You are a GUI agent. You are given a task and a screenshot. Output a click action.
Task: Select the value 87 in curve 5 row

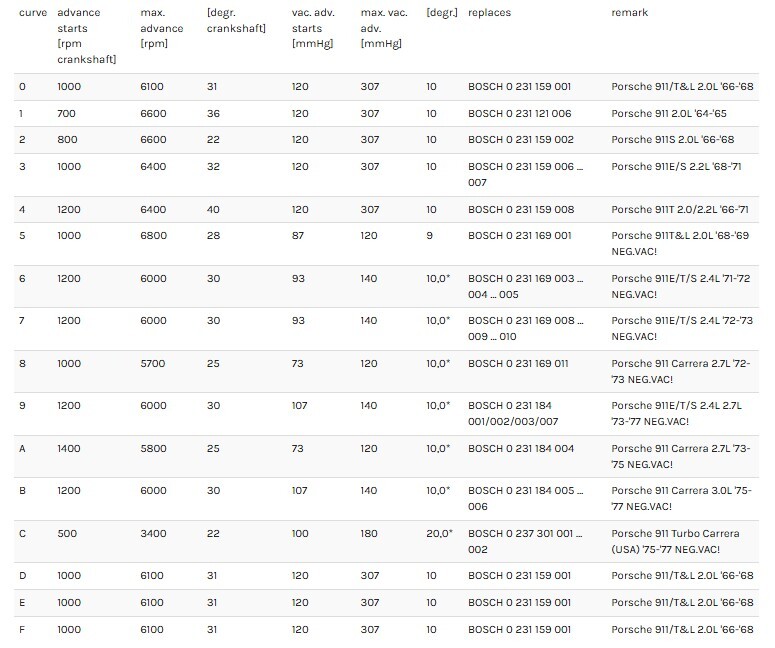(x=298, y=236)
